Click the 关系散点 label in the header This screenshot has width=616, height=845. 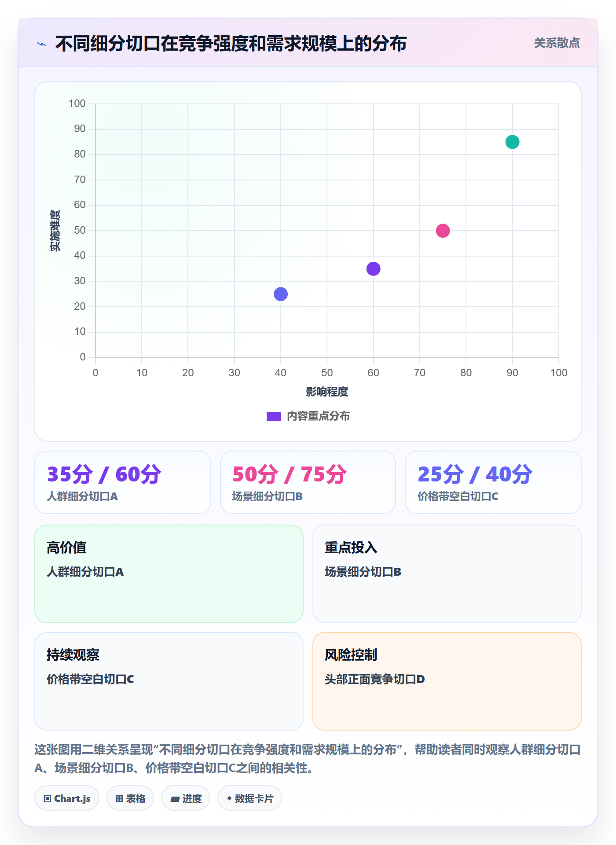[557, 43]
